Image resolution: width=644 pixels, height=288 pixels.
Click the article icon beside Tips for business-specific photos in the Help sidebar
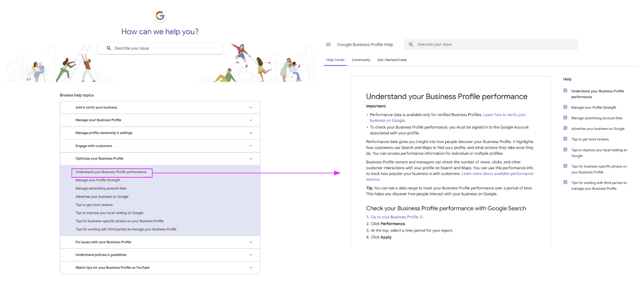(565, 166)
